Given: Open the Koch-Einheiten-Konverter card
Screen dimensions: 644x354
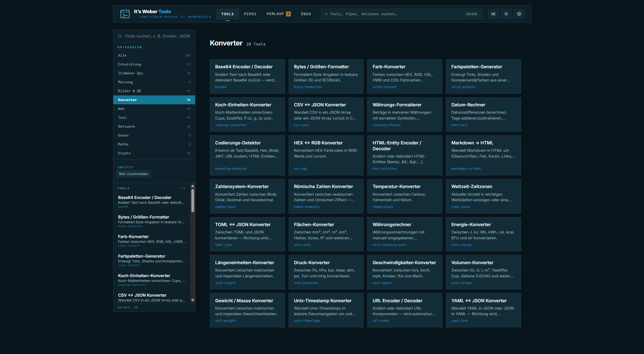Looking at the screenshot, I should [x=247, y=114].
